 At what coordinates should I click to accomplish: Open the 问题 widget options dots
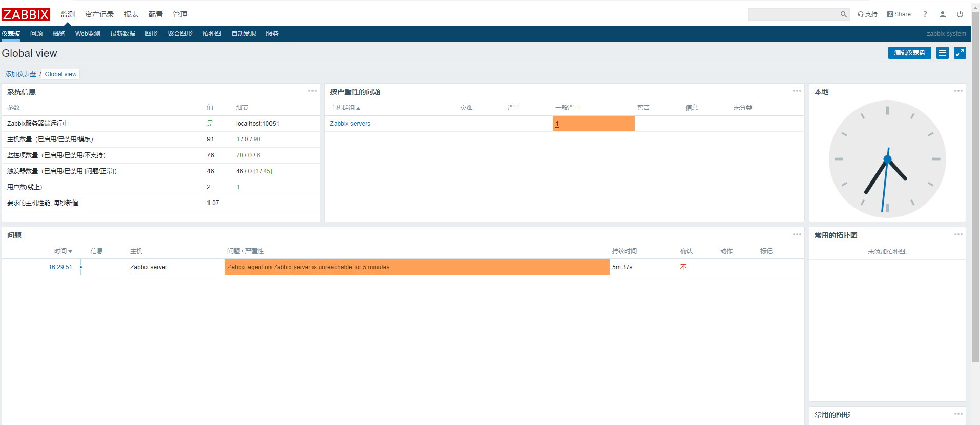point(797,234)
